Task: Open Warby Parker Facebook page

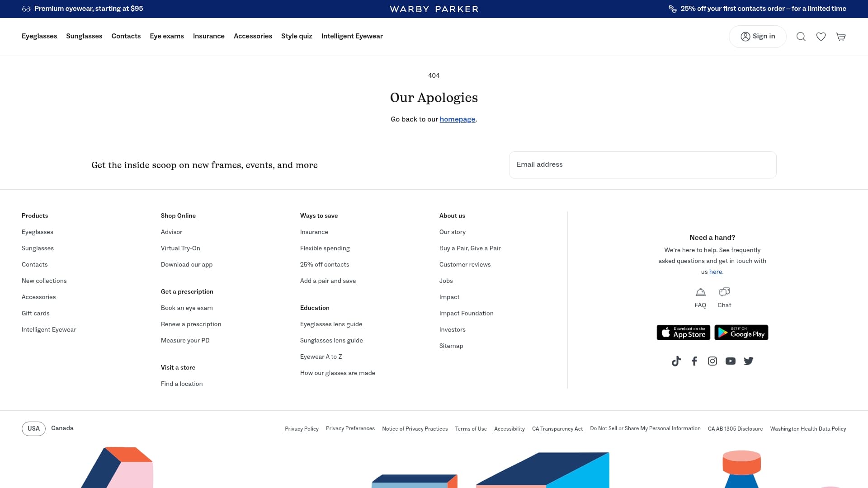Action: (694, 361)
